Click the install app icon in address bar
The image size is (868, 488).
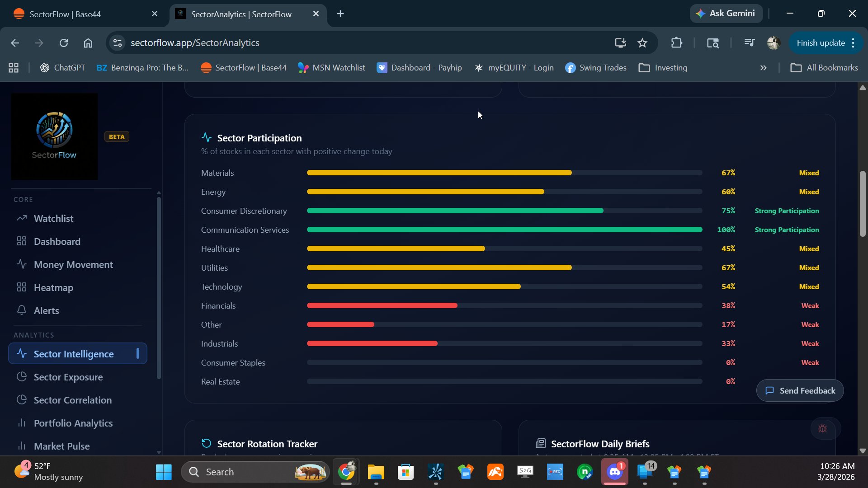coord(621,43)
